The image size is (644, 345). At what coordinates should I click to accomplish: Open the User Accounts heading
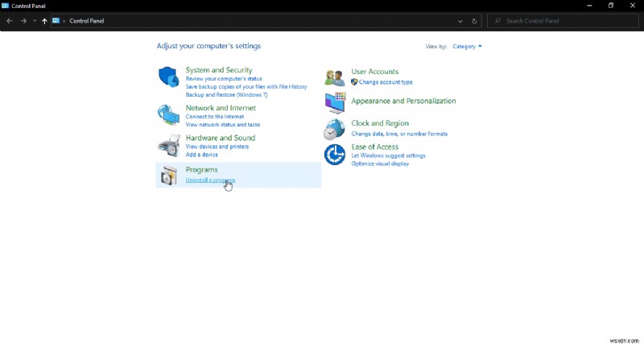(374, 72)
